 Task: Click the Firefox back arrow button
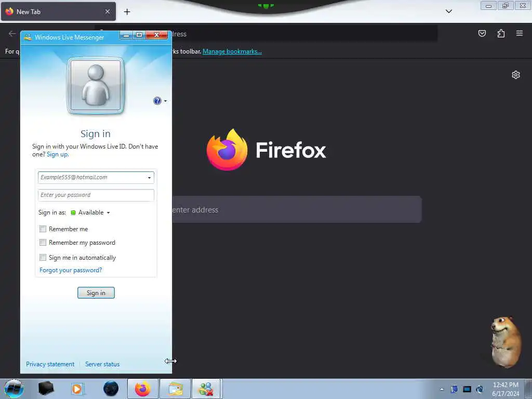pos(12,34)
